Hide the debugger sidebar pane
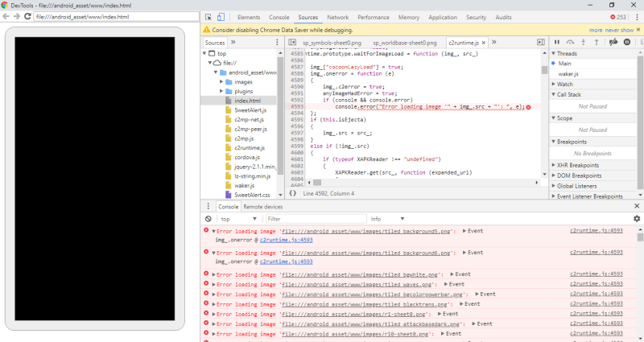The width and height of the screenshot is (644, 342). 541,43
